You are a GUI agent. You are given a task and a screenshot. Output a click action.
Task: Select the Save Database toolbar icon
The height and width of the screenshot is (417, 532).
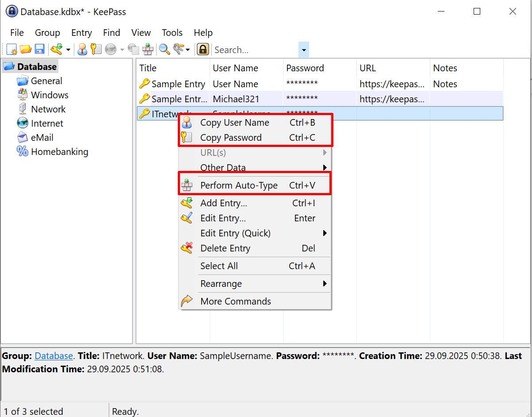point(40,49)
